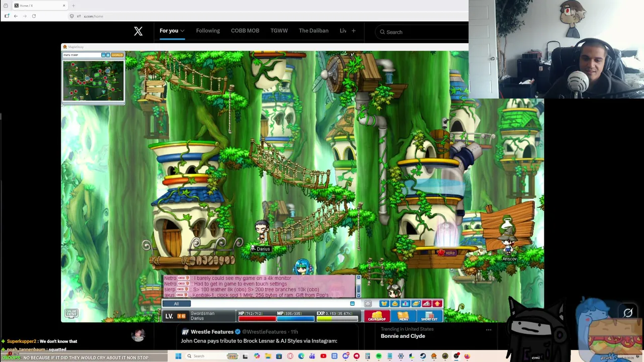Open the MapleStory Menu button
Viewport: 644px width, 362px height.
pyautogui.click(x=403, y=316)
